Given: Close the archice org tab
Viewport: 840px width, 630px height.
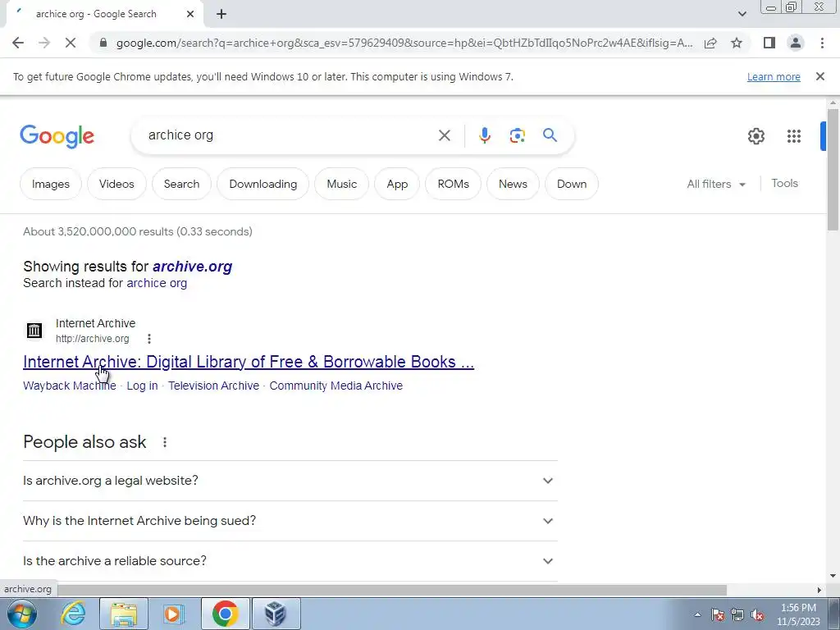Looking at the screenshot, I should (x=190, y=14).
